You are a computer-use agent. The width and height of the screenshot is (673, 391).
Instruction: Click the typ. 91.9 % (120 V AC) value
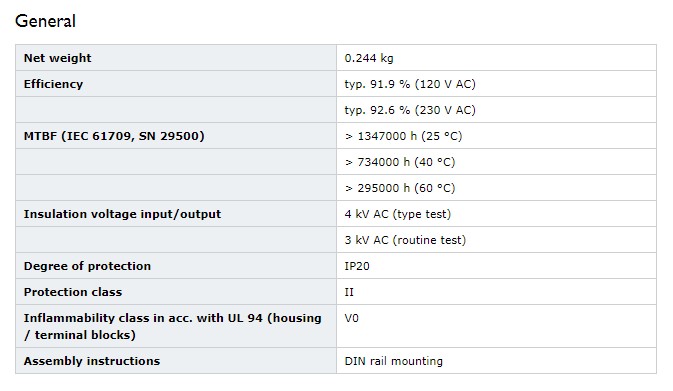(x=410, y=84)
